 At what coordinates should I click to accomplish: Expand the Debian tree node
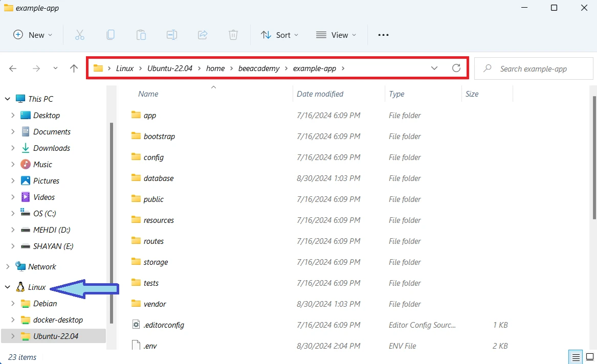[x=13, y=304]
